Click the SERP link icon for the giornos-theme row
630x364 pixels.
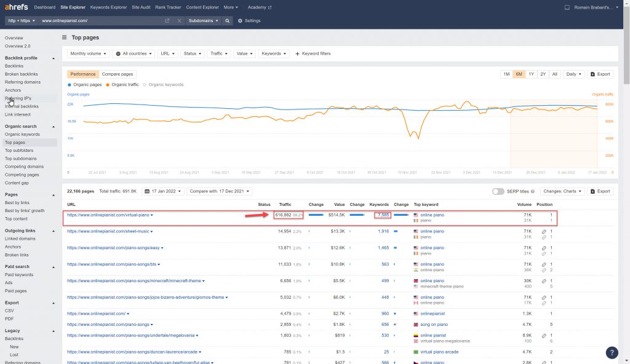544,298
